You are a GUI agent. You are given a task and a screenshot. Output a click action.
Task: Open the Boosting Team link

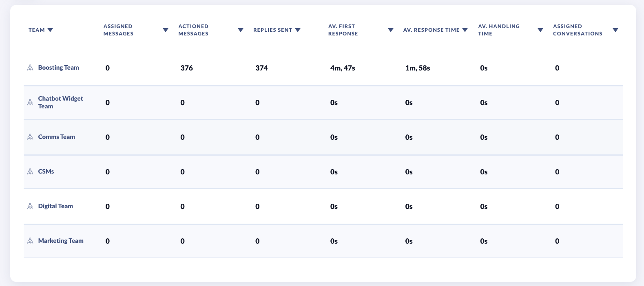(x=58, y=68)
